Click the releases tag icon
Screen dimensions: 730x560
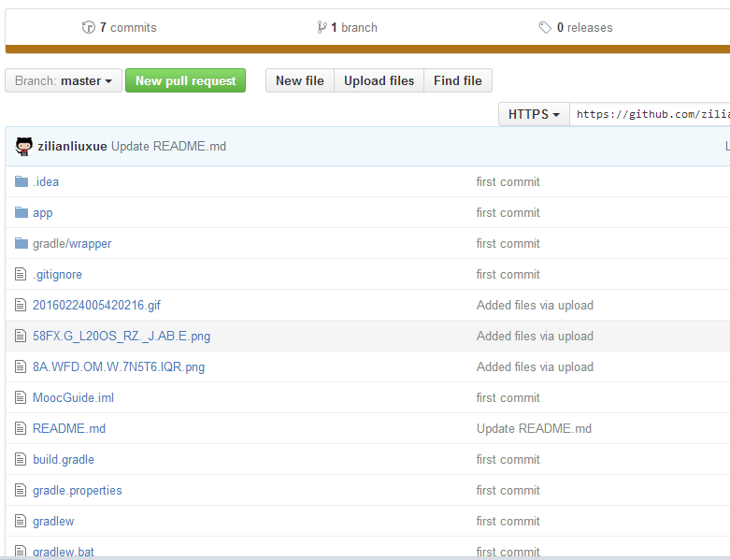coord(545,28)
